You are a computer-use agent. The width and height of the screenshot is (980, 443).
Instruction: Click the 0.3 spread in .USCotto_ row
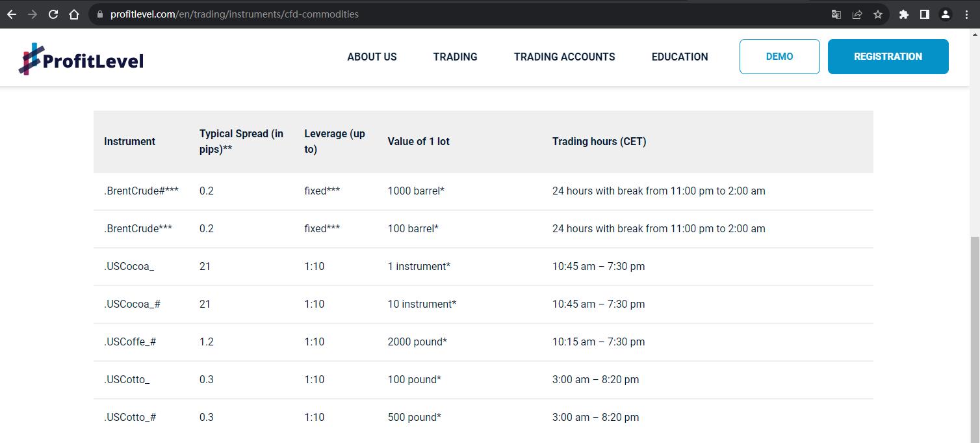coord(207,379)
